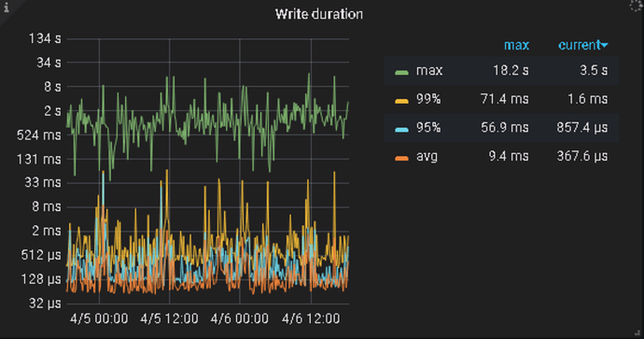Click the 4/5 12:00 time axis label
The image size is (644, 339).
click(169, 318)
